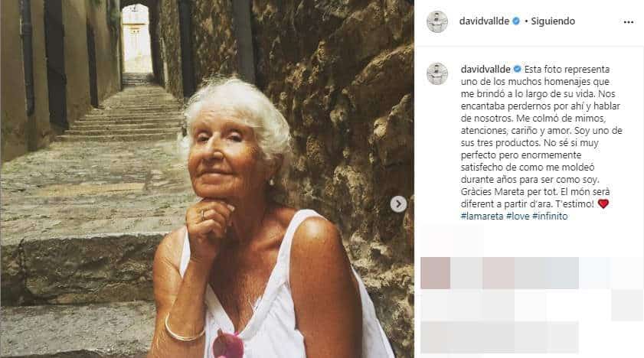Click the first blurred comment row

point(531,272)
